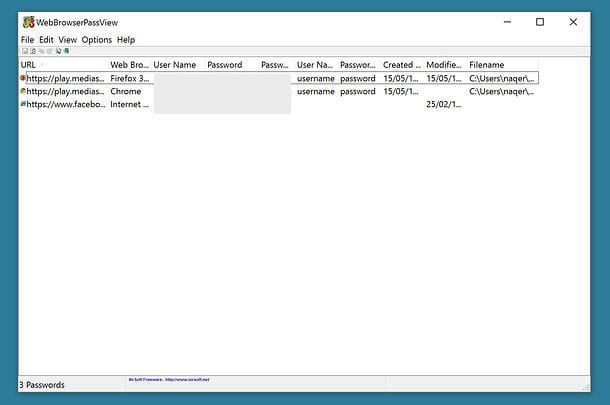Click the 'Firefox 3...' browser cell
Screen dimensions: 610x405
click(130, 78)
